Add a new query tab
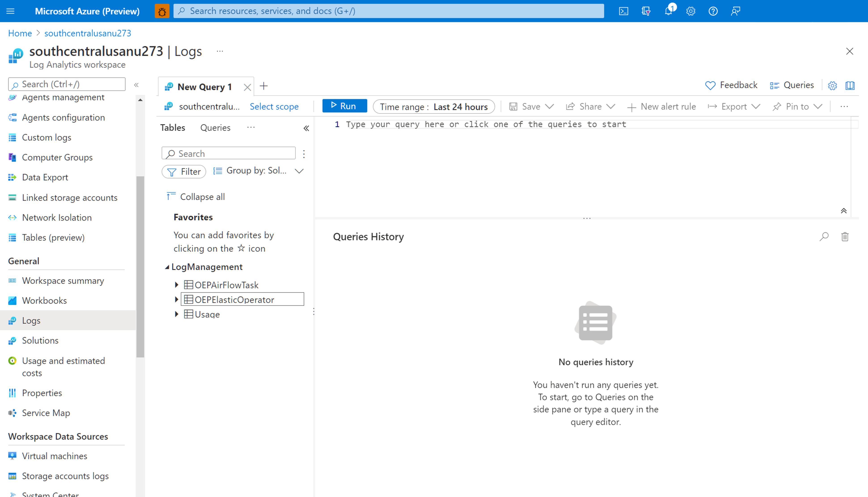 264,86
